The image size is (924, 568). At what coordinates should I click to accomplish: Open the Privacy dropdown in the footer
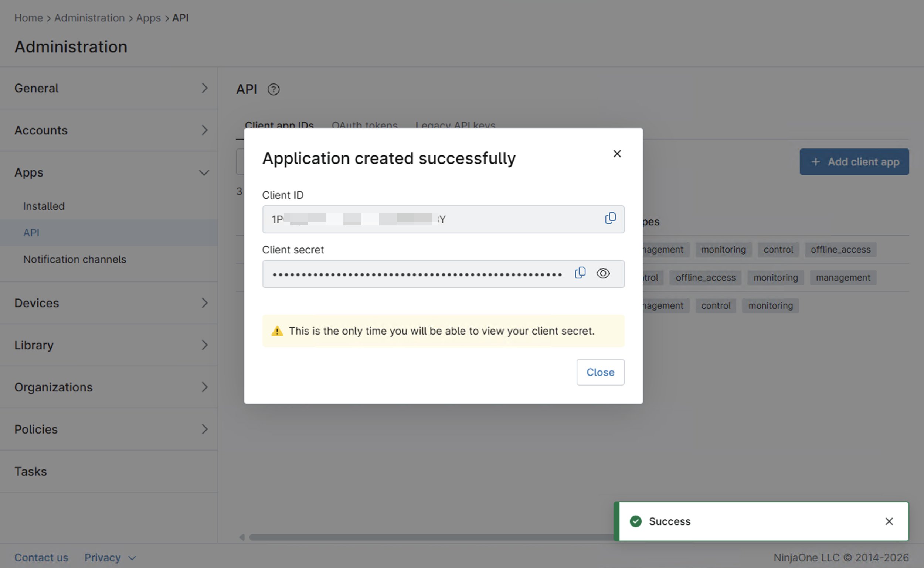[109, 558]
